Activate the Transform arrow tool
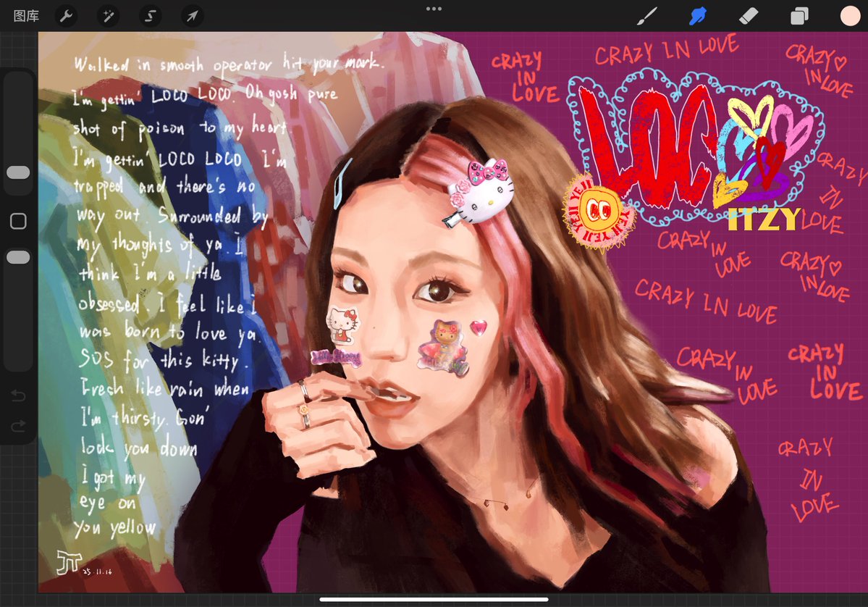868x607 pixels. 192,16
